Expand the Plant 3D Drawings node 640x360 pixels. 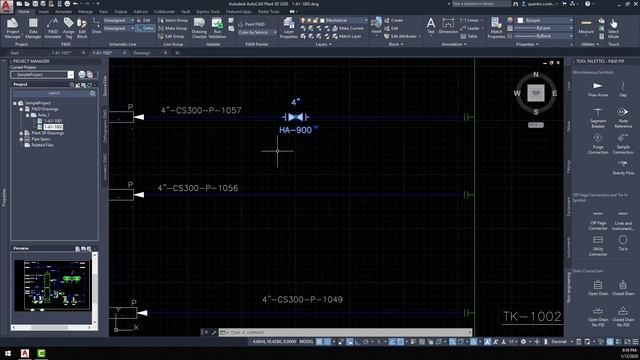pos(21,133)
